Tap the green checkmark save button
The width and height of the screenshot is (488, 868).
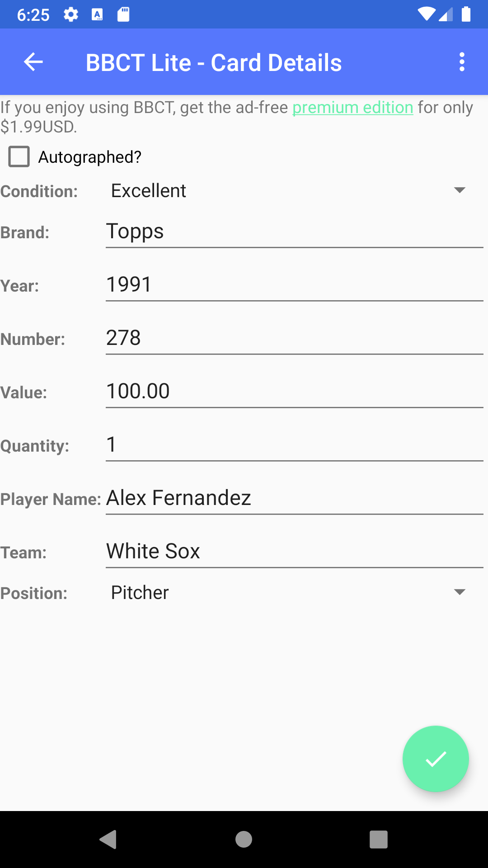point(435,759)
